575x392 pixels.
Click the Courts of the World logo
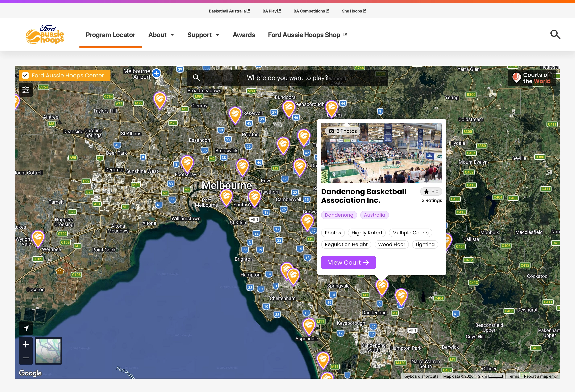(532, 78)
